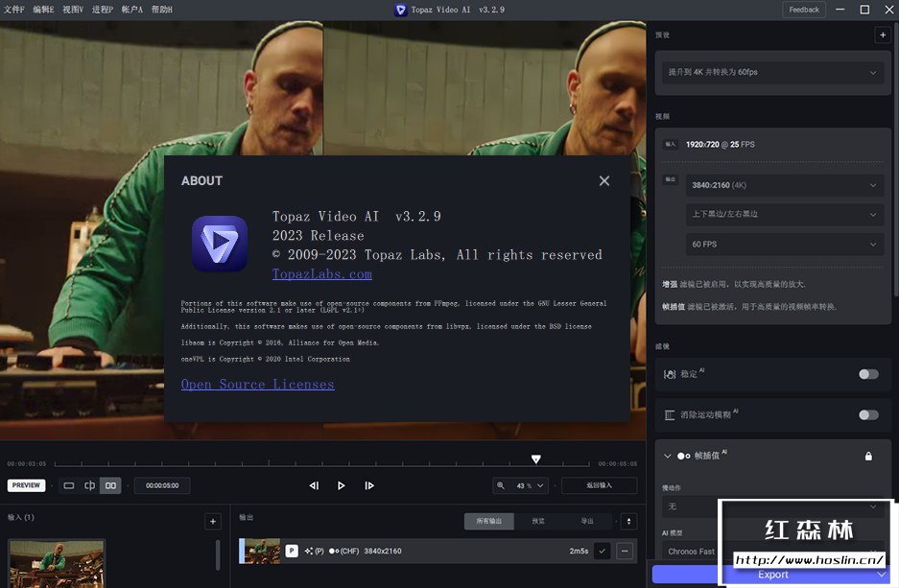Viewport: 899px width, 588px height.
Task: Open the Open Source Licenses link
Action: [257, 385]
